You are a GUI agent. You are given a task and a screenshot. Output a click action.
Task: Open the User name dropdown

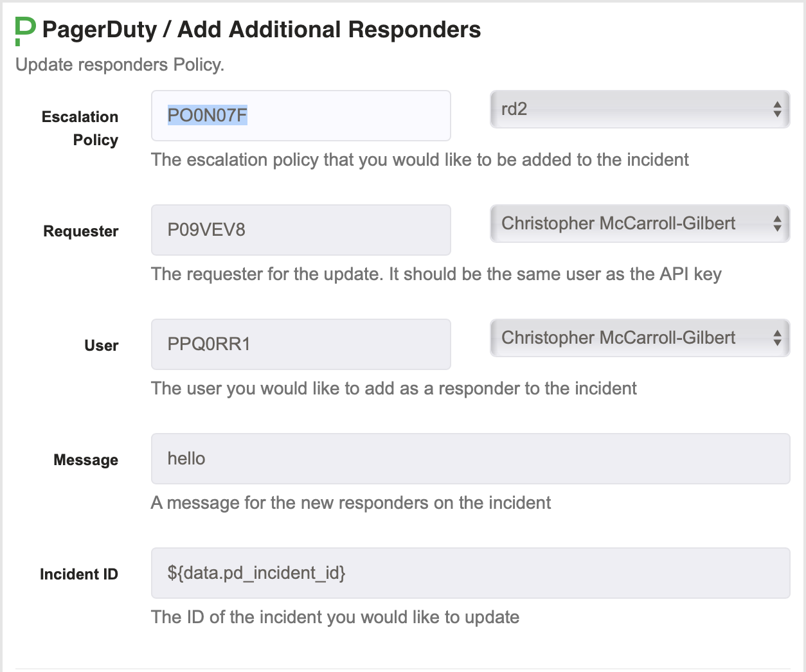click(640, 338)
